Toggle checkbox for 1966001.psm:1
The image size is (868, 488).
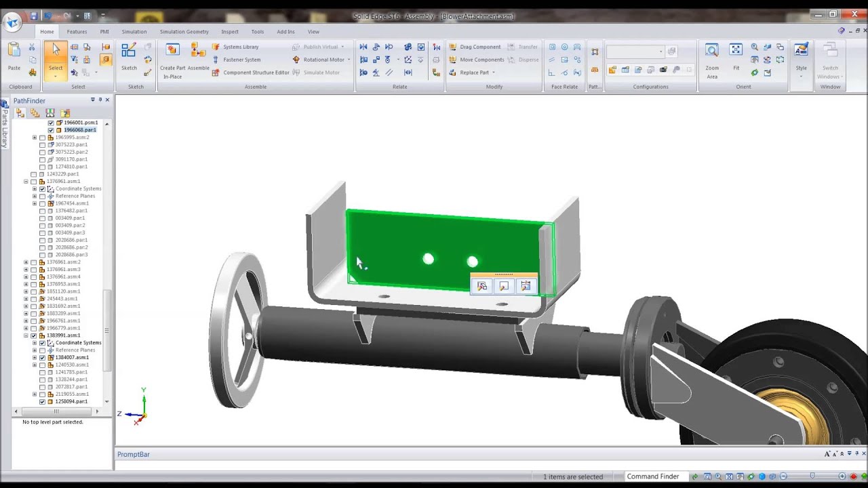[51, 123]
